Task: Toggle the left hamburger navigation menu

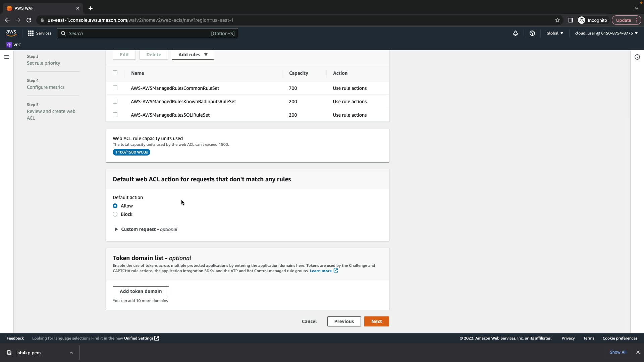Action: pos(6,57)
